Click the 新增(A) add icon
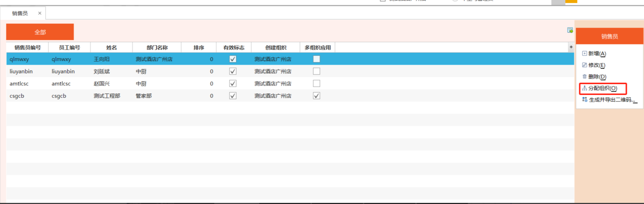The height and width of the screenshot is (204, 644). 584,54
